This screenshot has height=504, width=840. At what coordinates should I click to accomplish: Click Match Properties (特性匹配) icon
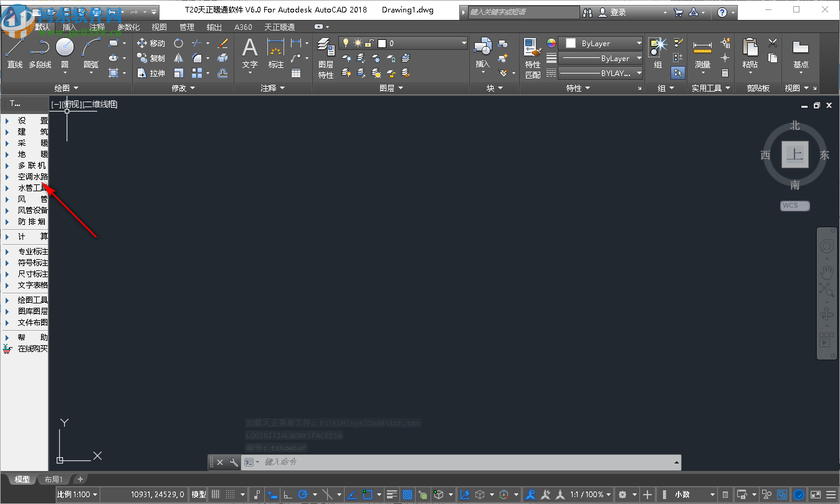click(x=533, y=58)
